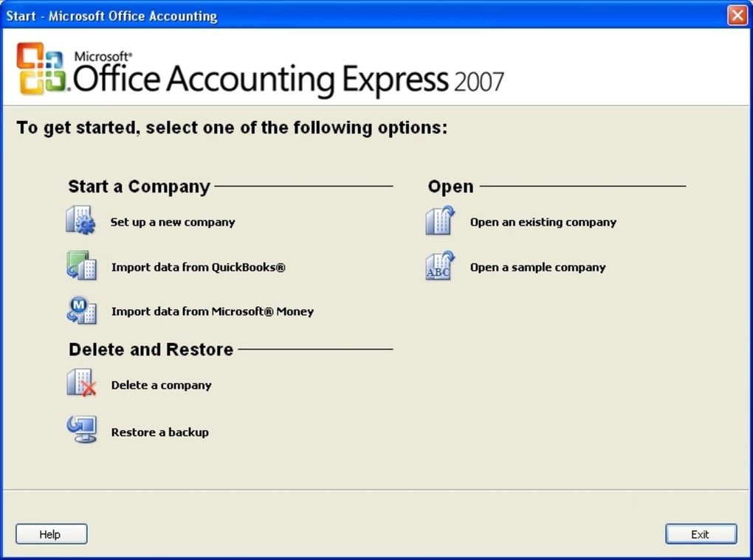Image resolution: width=753 pixels, height=560 pixels.
Task: Close the Start window with the red X
Action: (739, 15)
